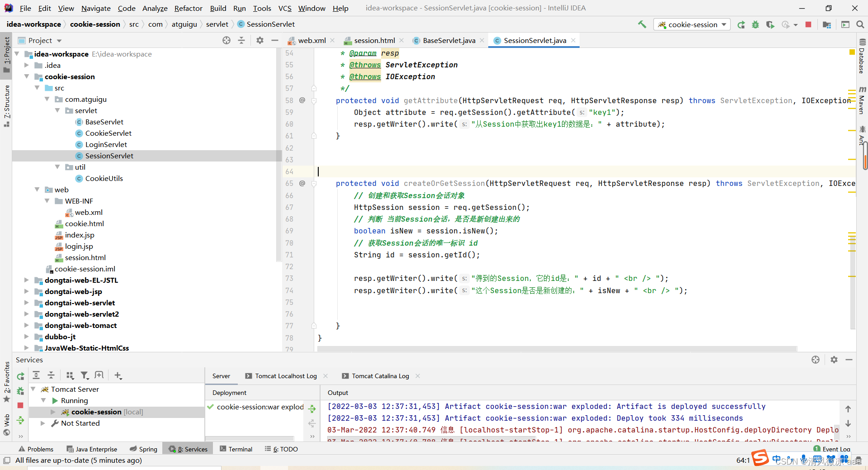
Task: Expand the dubbo-jt module
Action: pyautogui.click(x=27, y=337)
